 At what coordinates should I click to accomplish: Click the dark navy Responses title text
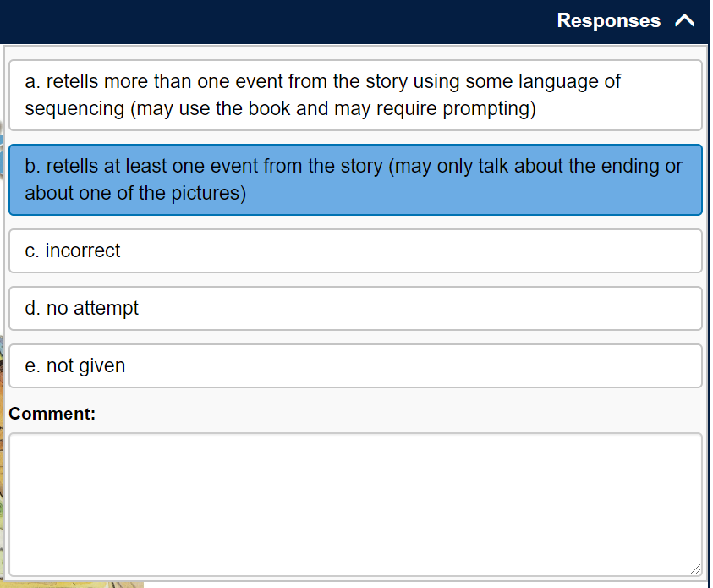608,20
